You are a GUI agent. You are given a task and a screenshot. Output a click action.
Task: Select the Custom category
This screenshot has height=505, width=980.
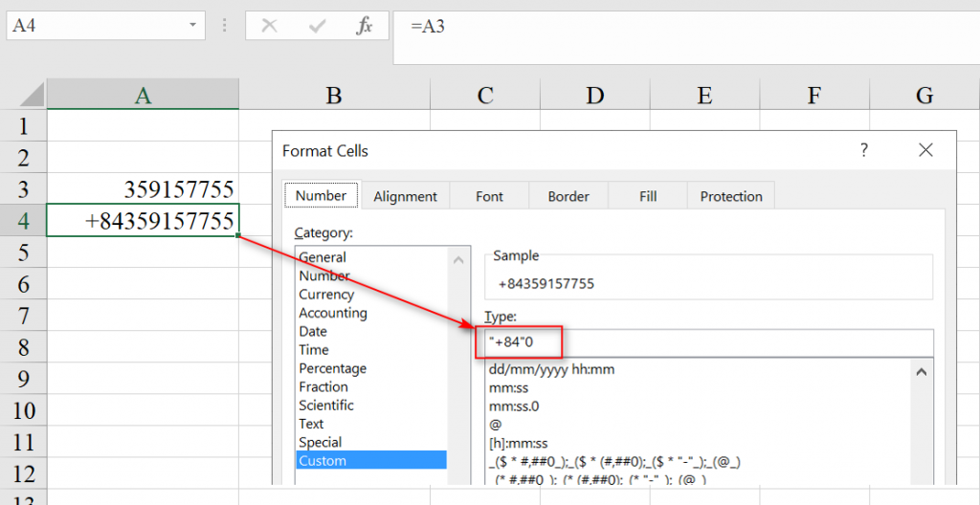(323, 460)
